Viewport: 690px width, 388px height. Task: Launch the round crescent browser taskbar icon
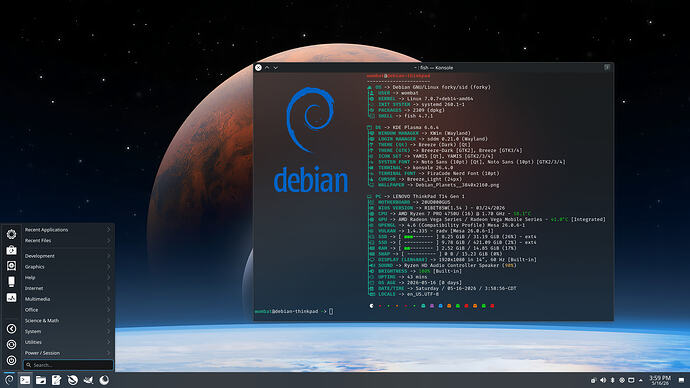(104, 380)
